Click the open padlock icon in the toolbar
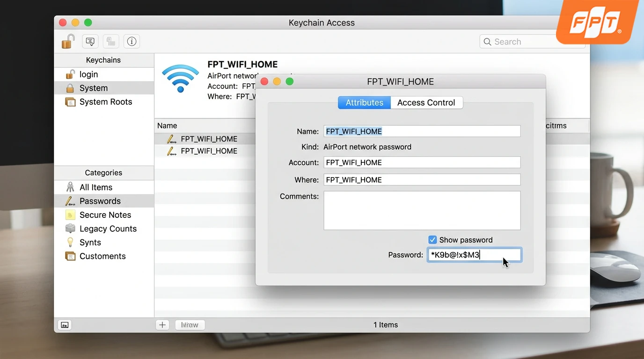Image resolution: width=644 pixels, height=359 pixels. tap(68, 42)
